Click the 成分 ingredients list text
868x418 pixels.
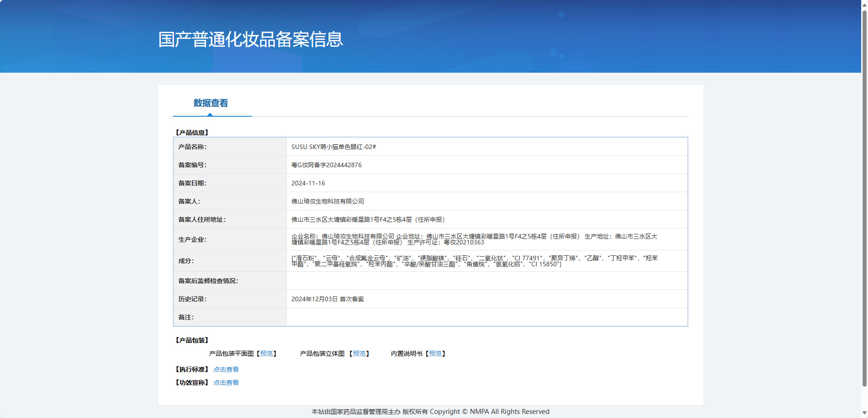click(x=474, y=261)
